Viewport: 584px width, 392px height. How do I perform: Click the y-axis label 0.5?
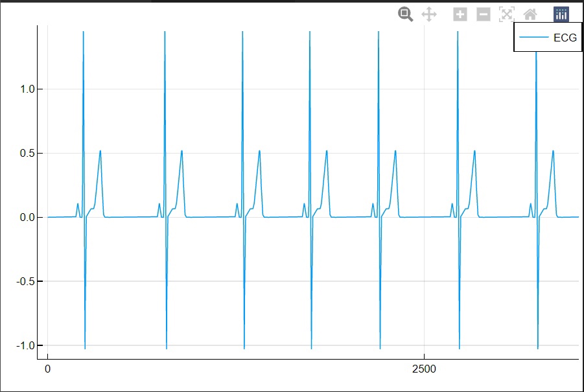pos(27,153)
